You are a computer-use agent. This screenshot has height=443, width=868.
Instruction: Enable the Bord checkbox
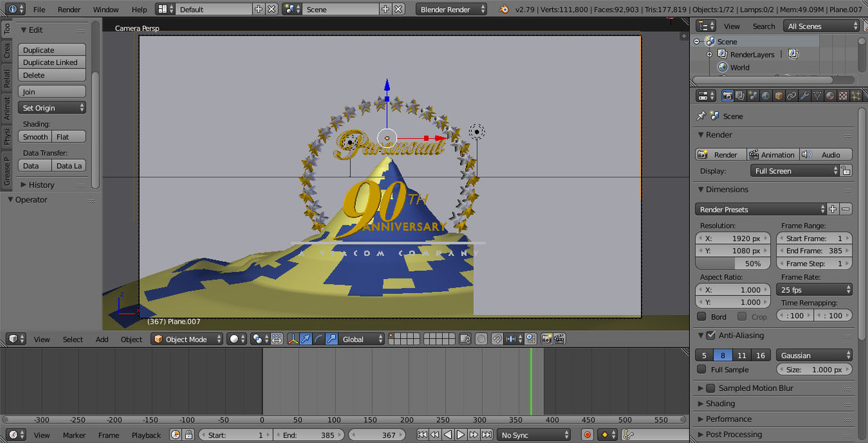pos(702,316)
